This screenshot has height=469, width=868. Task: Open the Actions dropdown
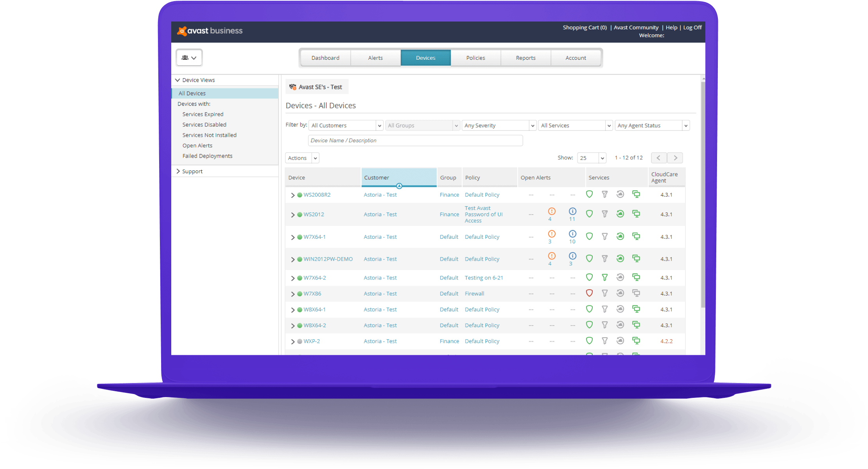(x=302, y=158)
